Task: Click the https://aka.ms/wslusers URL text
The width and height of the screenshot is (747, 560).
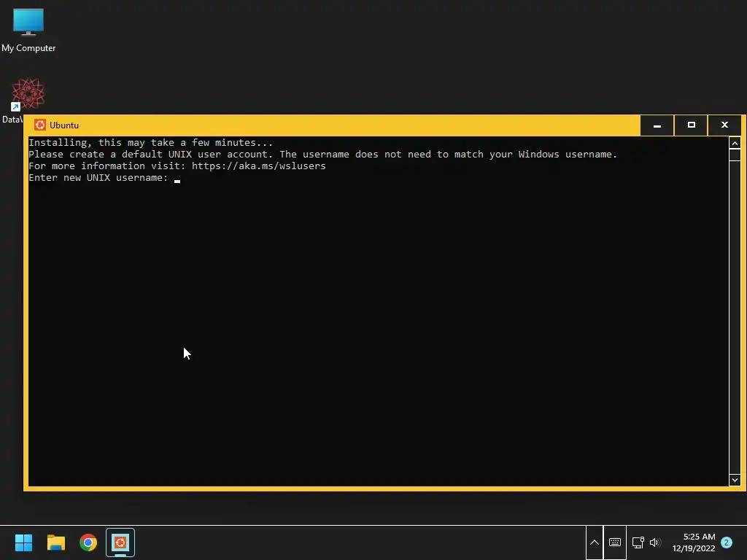Action: [x=259, y=166]
